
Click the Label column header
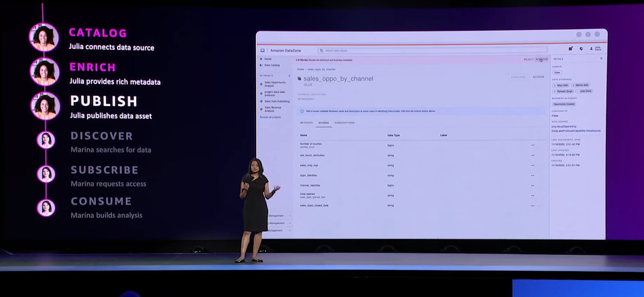click(x=444, y=135)
